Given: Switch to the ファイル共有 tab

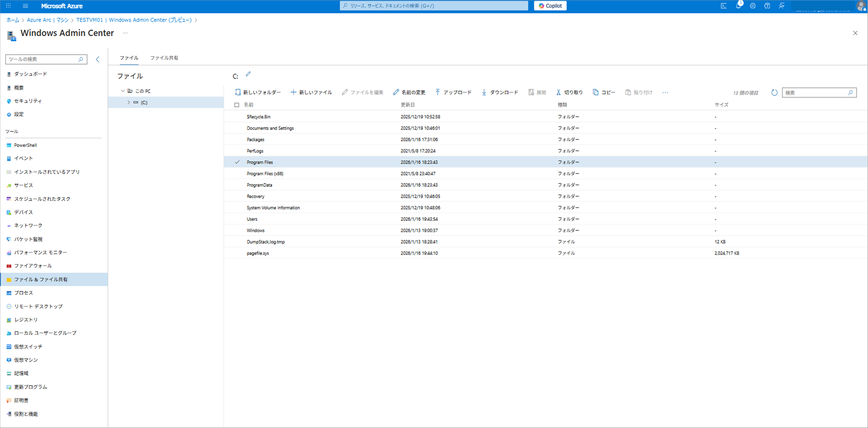Looking at the screenshot, I should (164, 58).
